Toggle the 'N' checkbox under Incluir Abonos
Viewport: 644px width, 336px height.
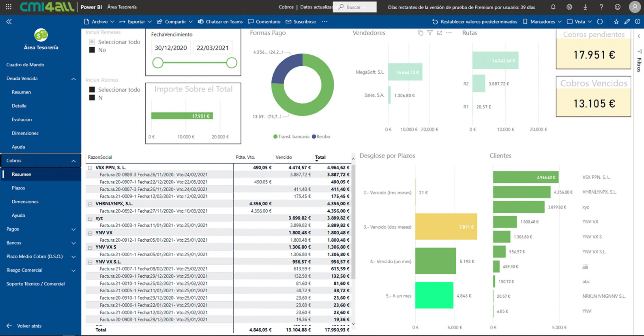(92, 98)
